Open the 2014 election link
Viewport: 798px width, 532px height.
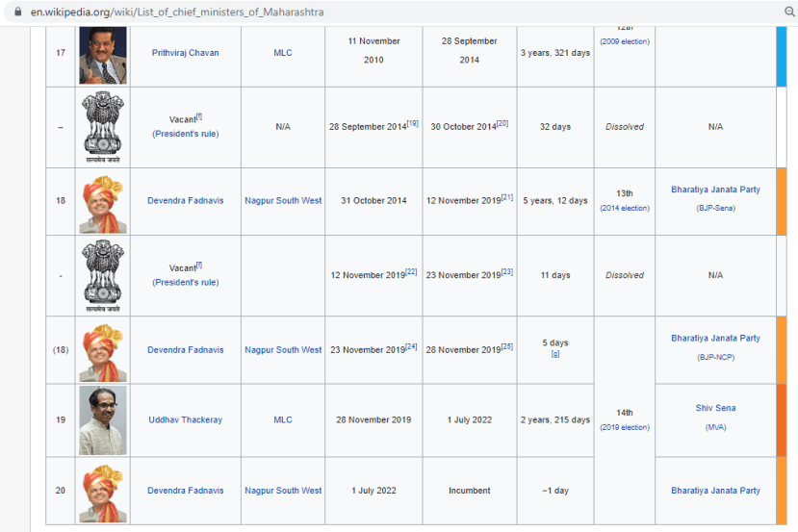pyautogui.click(x=625, y=208)
